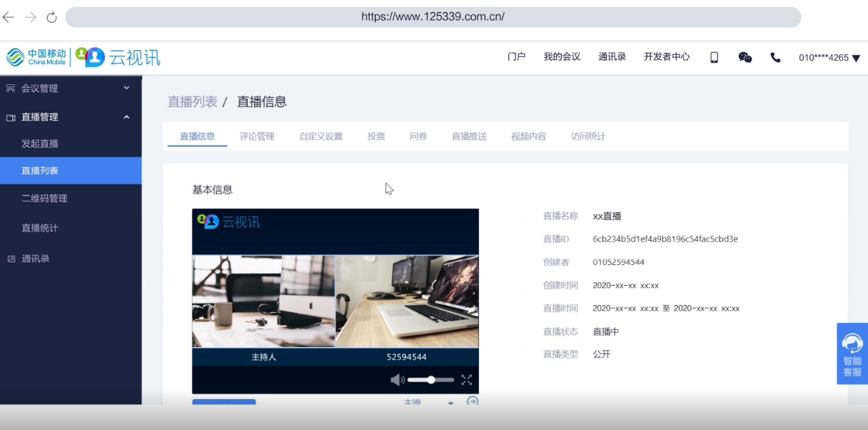Click the telephone hotline icon
Viewport: 868px width, 430px height.
pyautogui.click(x=775, y=57)
